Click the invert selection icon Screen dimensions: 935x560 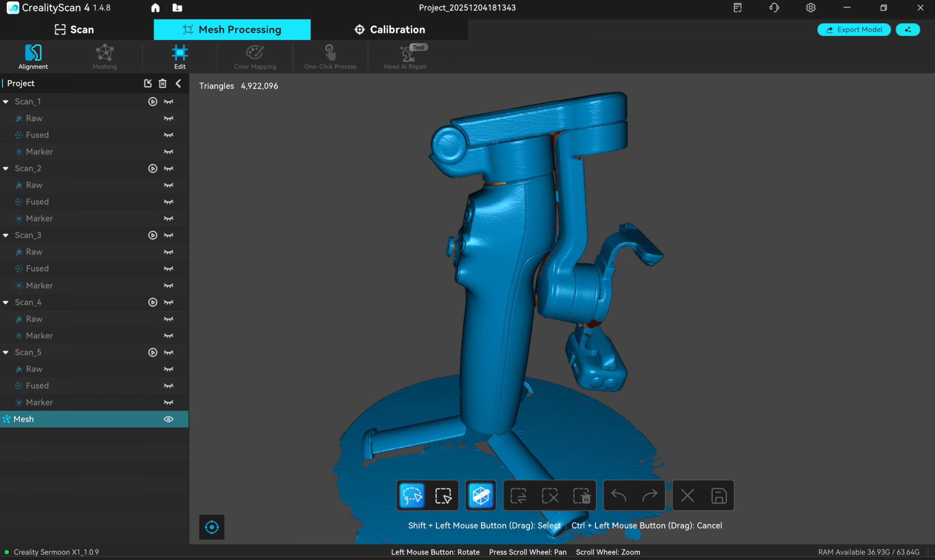point(518,496)
